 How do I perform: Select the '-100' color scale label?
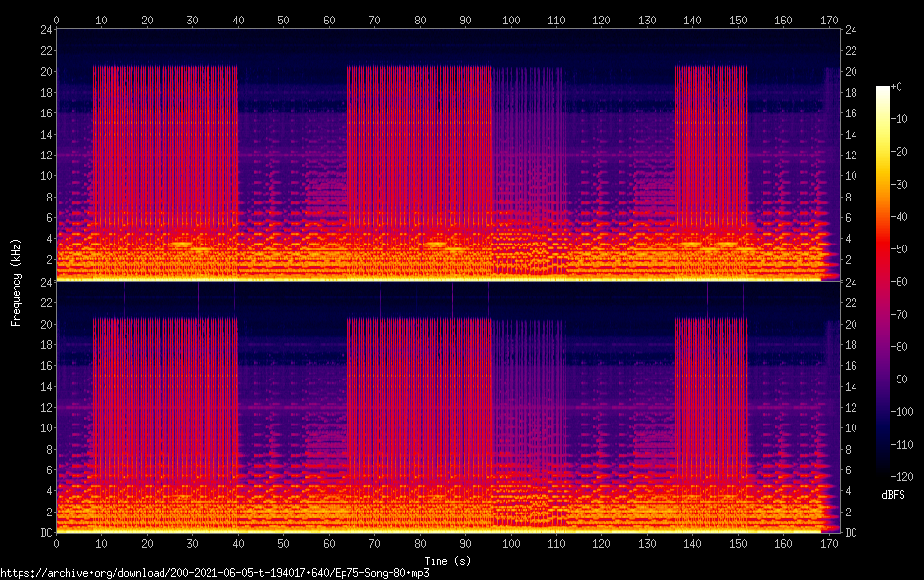pyautogui.click(x=901, y=412)
